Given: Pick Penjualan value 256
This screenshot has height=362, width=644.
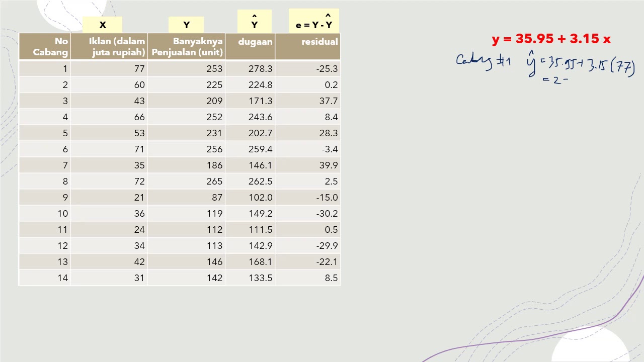Looking at the screenshot, I should tap(214, 149).
